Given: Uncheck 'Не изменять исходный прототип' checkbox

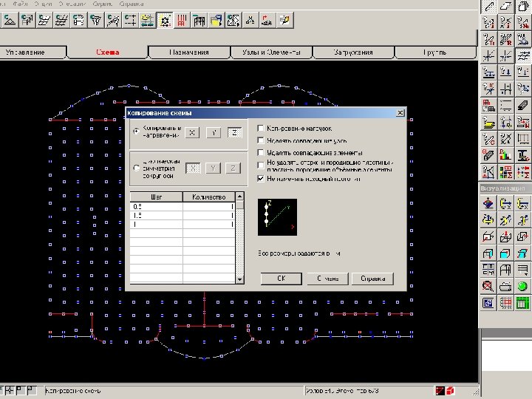Looking at the screenshot, I should 261,179.
